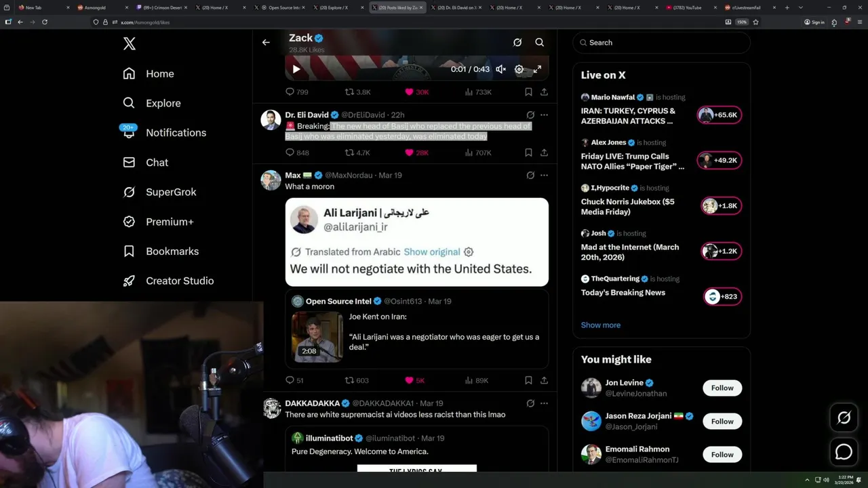Share Max post
868x488 pixels.
pos(544,380)
